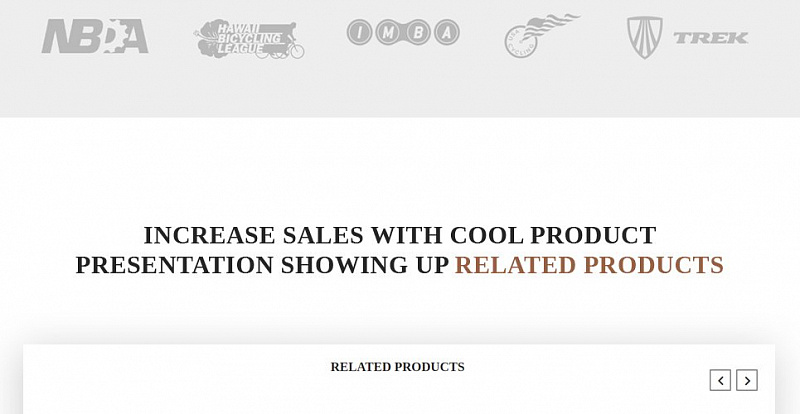Select the USA Cycling logo

pos(542,36)
